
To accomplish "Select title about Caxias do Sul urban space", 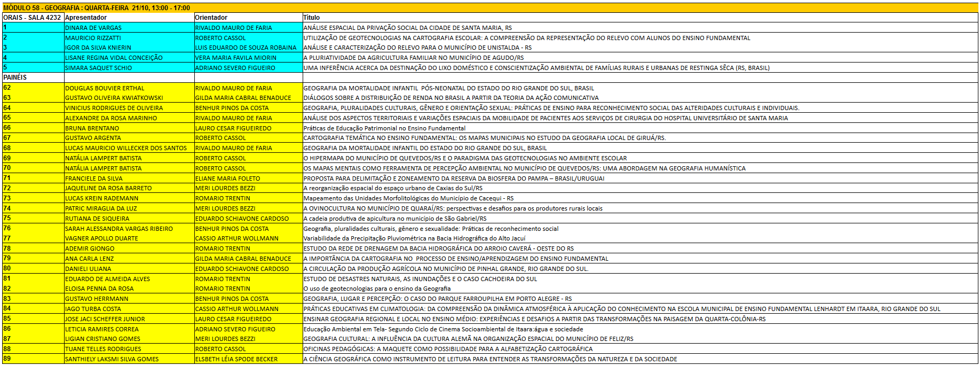I will [393, 188].
